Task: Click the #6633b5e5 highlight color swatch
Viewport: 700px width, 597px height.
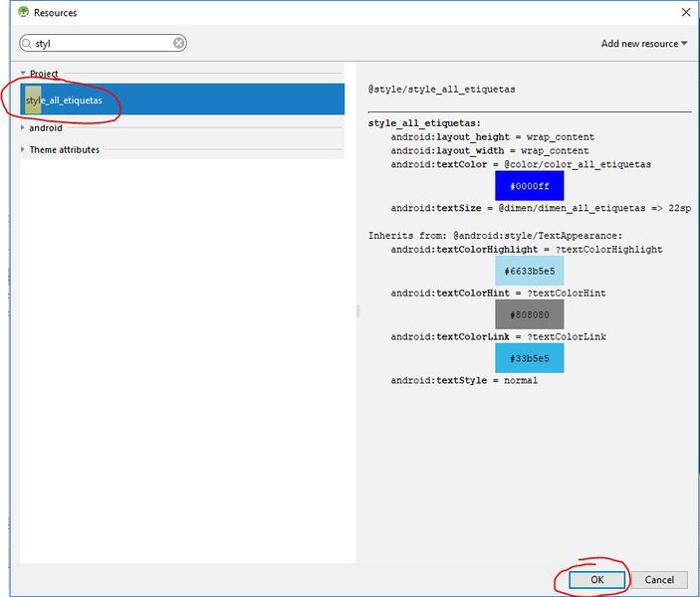Action: click(529, 271)
